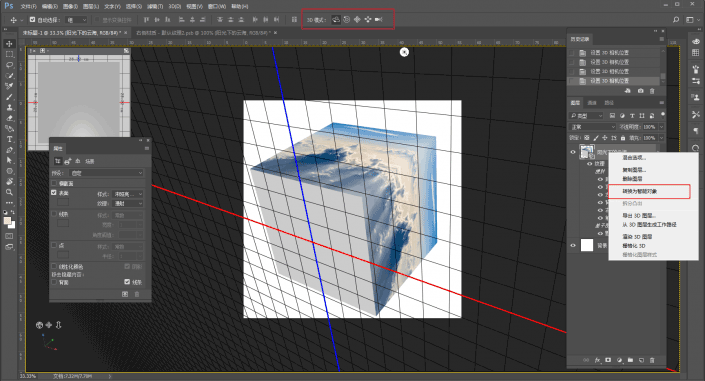Switch to the Channels tab
The width and height of the screenshot is (705, 381).
point(592,103)
